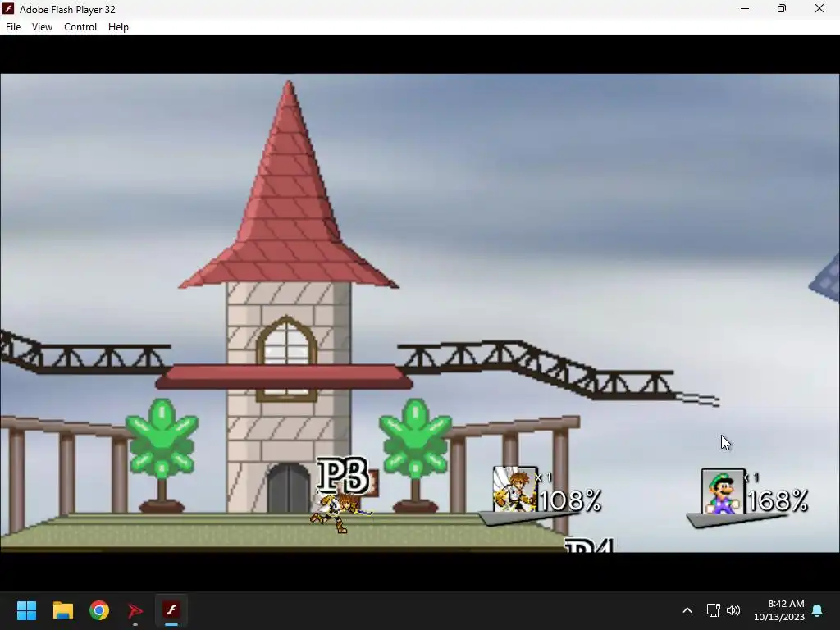Click the Adobe Flash Player 32 title text
840x630 pixels.
(x=67, y=10)
